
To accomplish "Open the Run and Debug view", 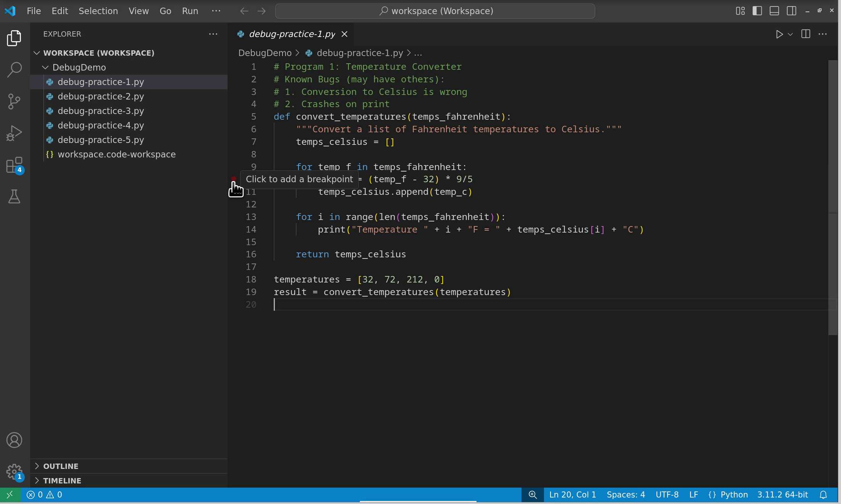I will click(x=14, y=133).
